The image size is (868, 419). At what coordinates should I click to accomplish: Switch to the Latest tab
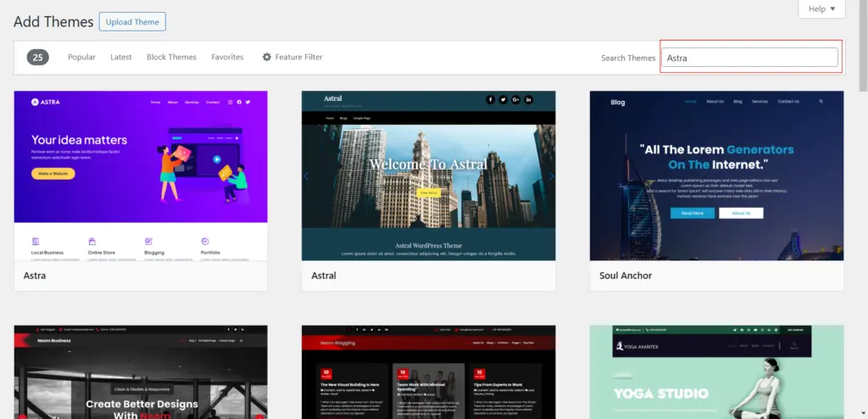[120, 57]
